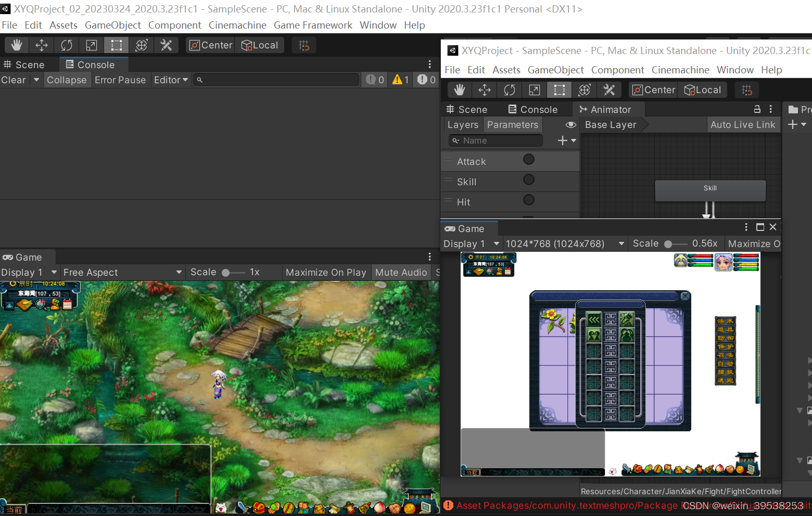Open add parameter plus dropdown in Animator
The width and height of the screenshot is (812, 516).
coord(567,140)
